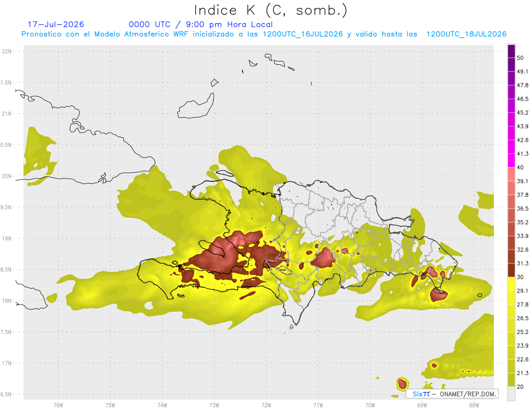
Task: Click the '72W' longitude label
Action: 266,405
